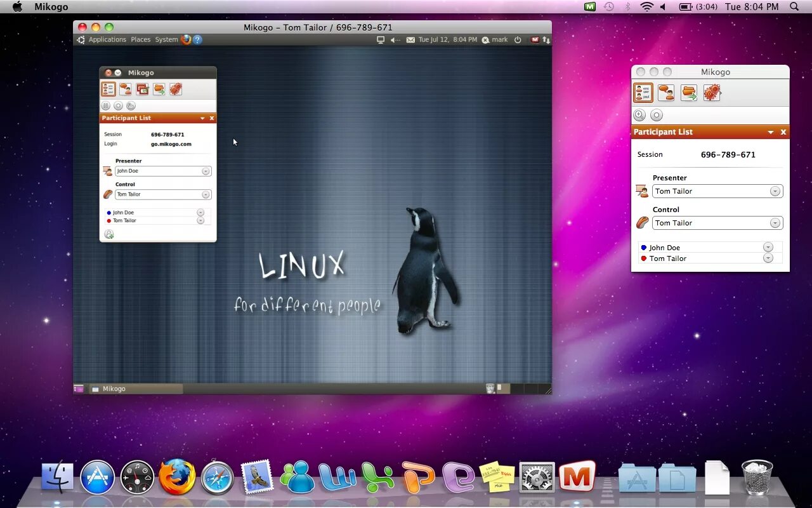Open the Ubuntu System menu

click(166, 39)
